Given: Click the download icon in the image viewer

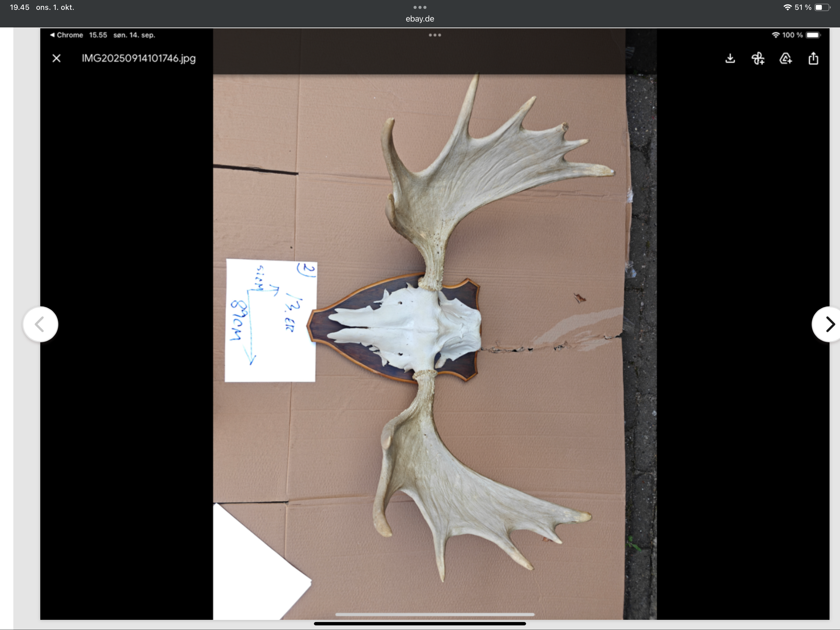Looking at the screenshot, I should [x=730, y=58].
